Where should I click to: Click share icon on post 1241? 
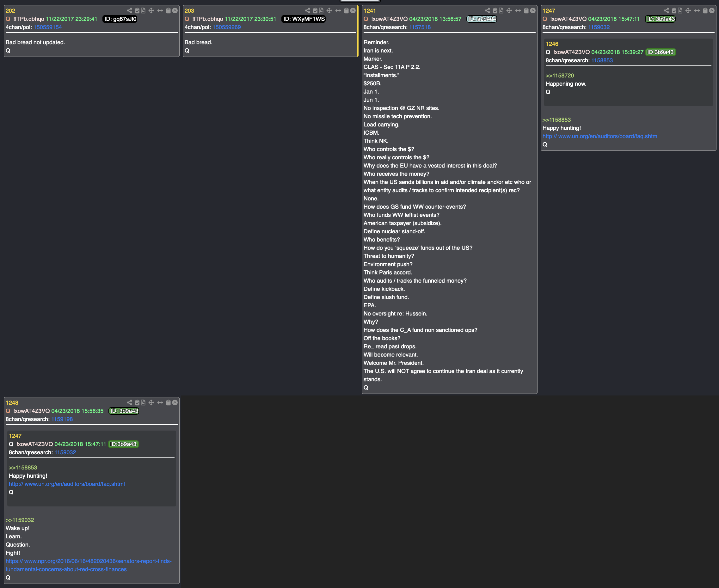[487, 10]
